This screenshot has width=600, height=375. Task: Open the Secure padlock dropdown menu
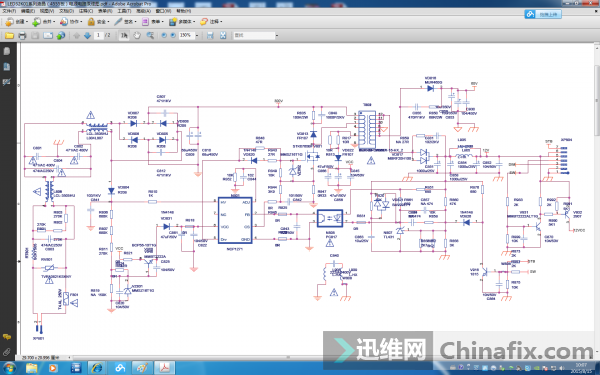pyautogui.click(x=98, y=22)
